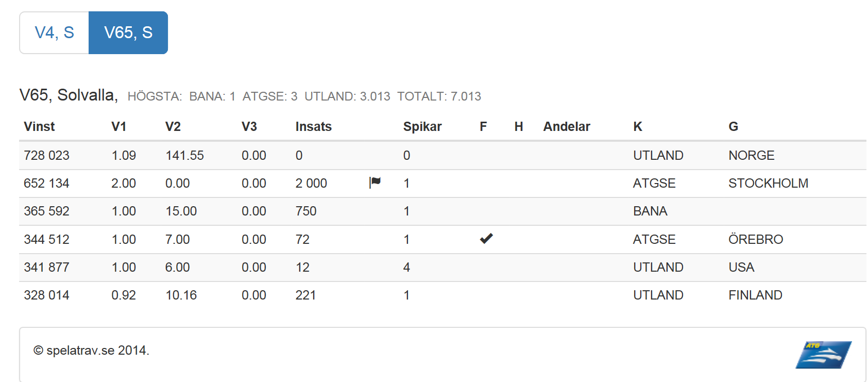
Task: Click the Andelar column header
Action: click(567, 127)
